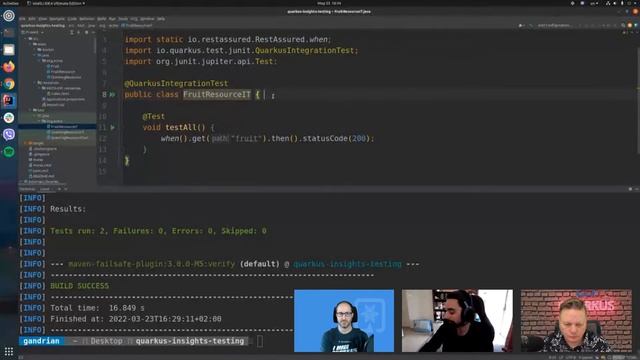Open the Build menu
Screen dimensions: 640x360
[102, 19]
